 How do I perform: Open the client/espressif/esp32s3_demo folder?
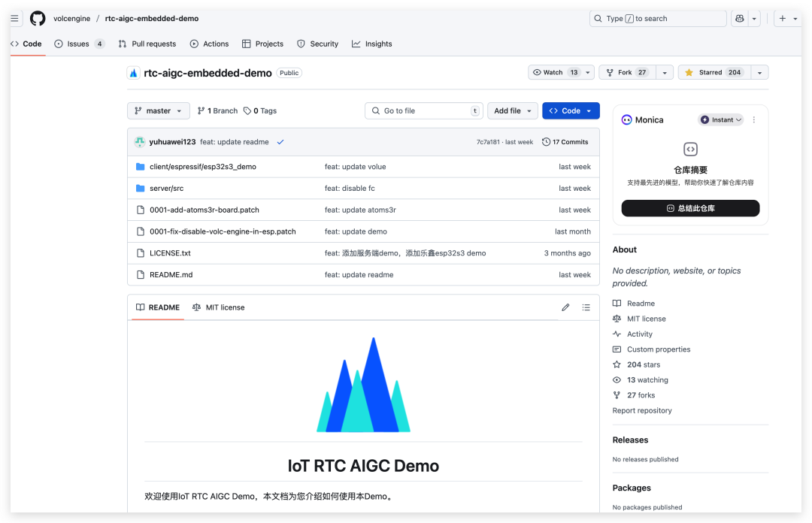[203, 167]
